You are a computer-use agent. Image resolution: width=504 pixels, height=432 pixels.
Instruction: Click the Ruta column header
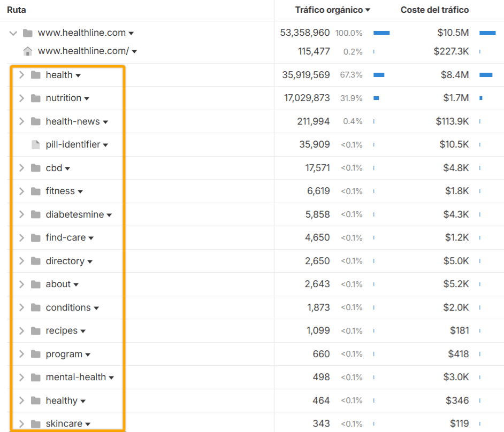(x=16, y=10)
